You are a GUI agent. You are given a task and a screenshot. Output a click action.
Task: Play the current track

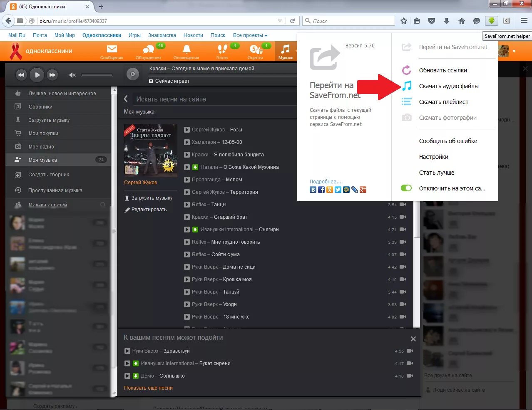tap(37, 75)
